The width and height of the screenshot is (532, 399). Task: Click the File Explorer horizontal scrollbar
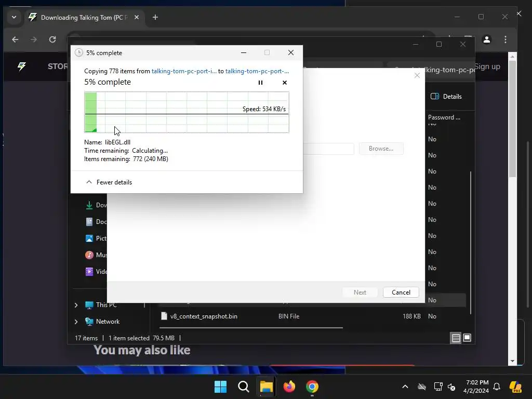pos(251,328)
